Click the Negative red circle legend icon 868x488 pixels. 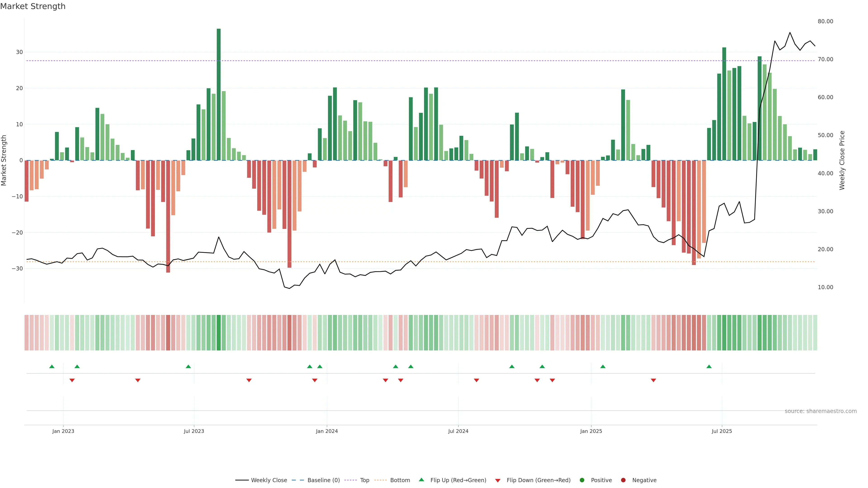click(x=623, y=480)
